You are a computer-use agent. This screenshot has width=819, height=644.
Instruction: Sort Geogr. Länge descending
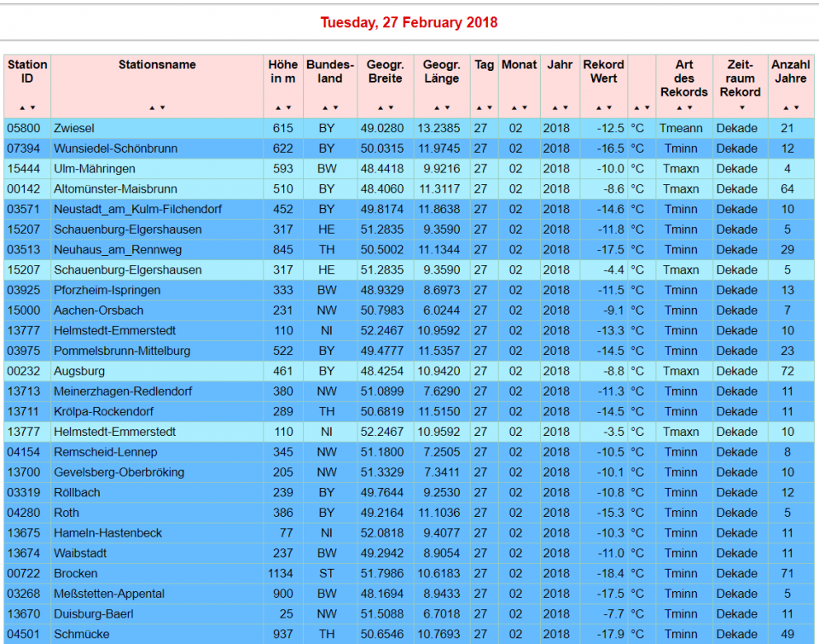[x=446, y=108]
